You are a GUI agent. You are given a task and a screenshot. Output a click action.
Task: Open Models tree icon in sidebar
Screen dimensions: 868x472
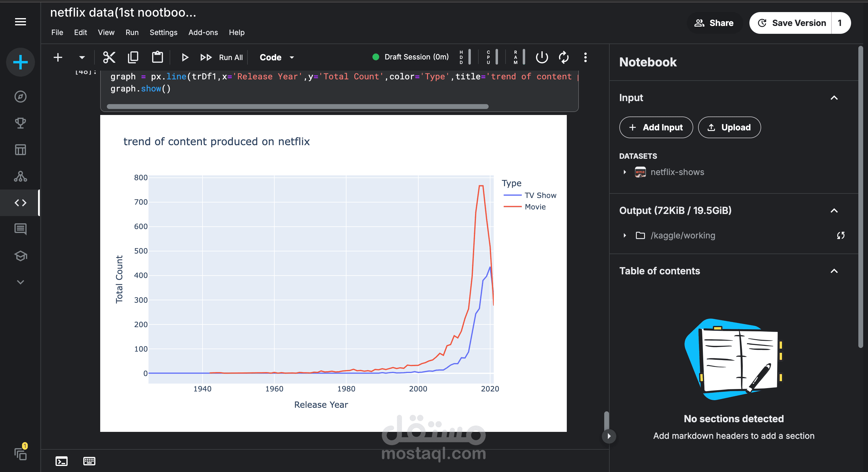pyautogui.click(x=20, y=176)
